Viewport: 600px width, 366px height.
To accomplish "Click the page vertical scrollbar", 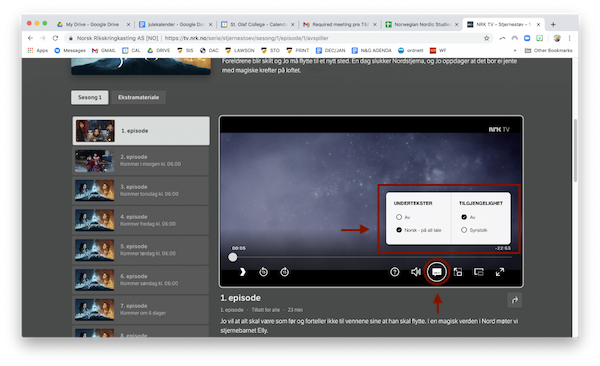I will pyautogui.click(x=576, y=150).
